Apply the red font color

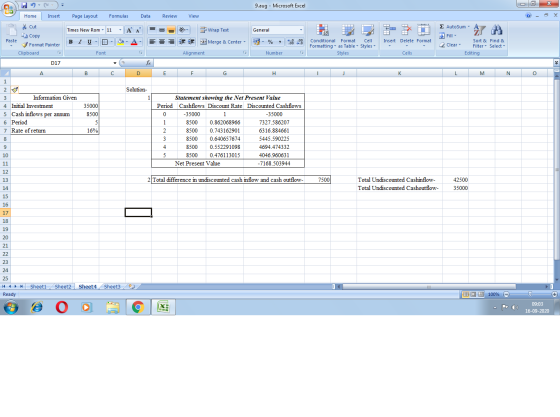coord(134,42)
